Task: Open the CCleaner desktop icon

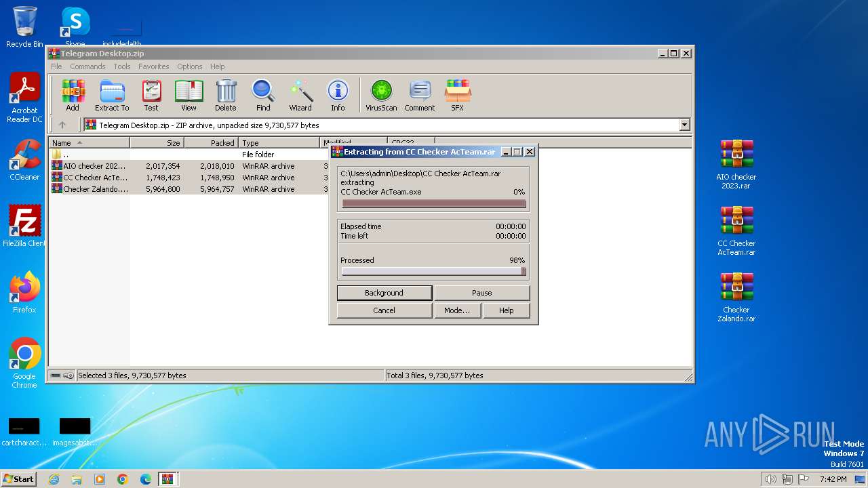Action: 24,160
